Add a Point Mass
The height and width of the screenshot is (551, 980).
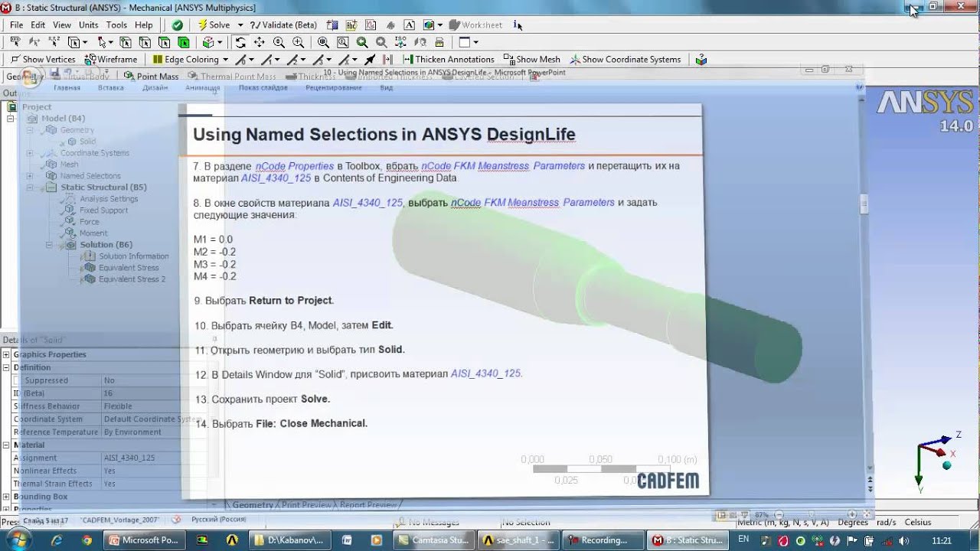(x=151, y=76)
